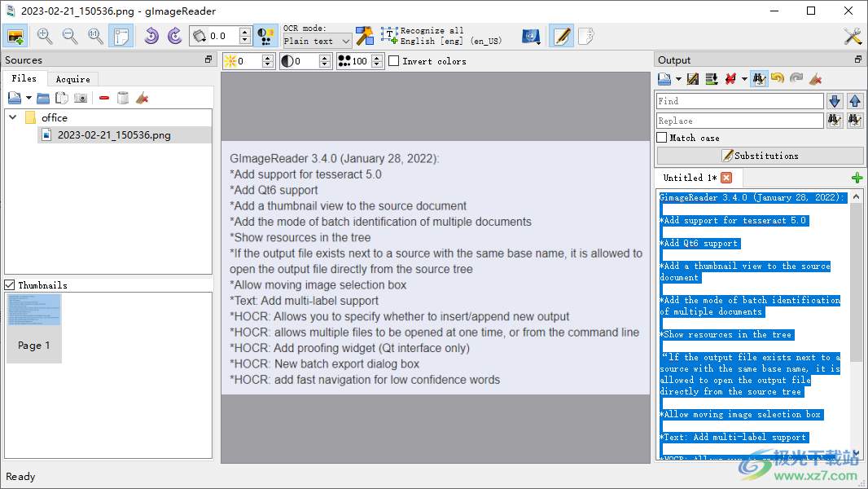The width and height of the screenshot is (868, 489).
Task: Rotate the page left with the counterclockwise arrow
Action: [x=151, y=36]
